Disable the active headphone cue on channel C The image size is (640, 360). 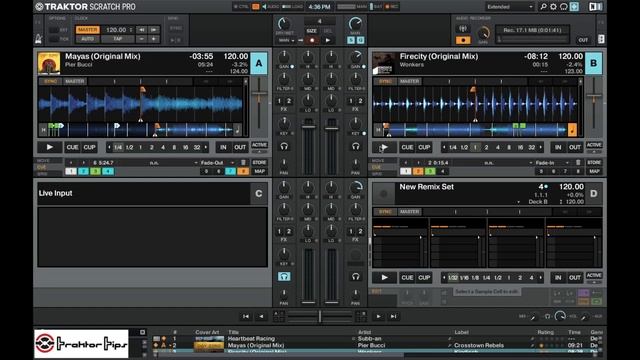click(x=284, y=277)
